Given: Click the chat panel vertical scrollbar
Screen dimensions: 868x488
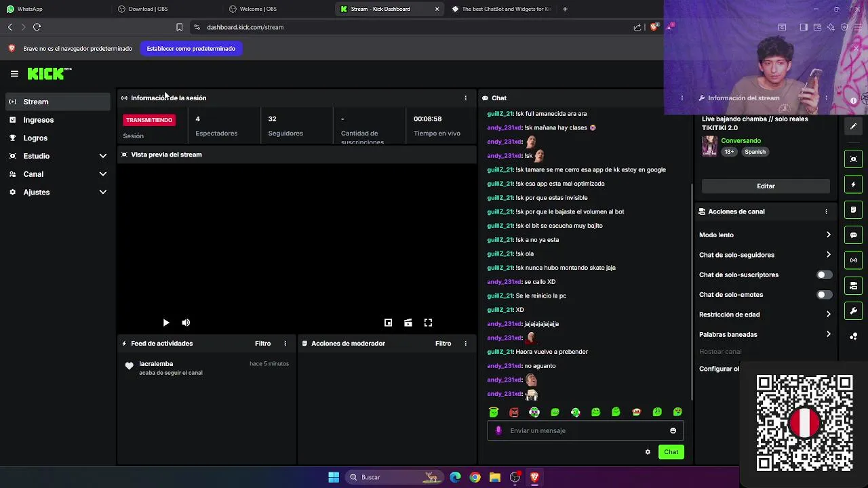Looking at the screenshot, I should pos(692,291).
